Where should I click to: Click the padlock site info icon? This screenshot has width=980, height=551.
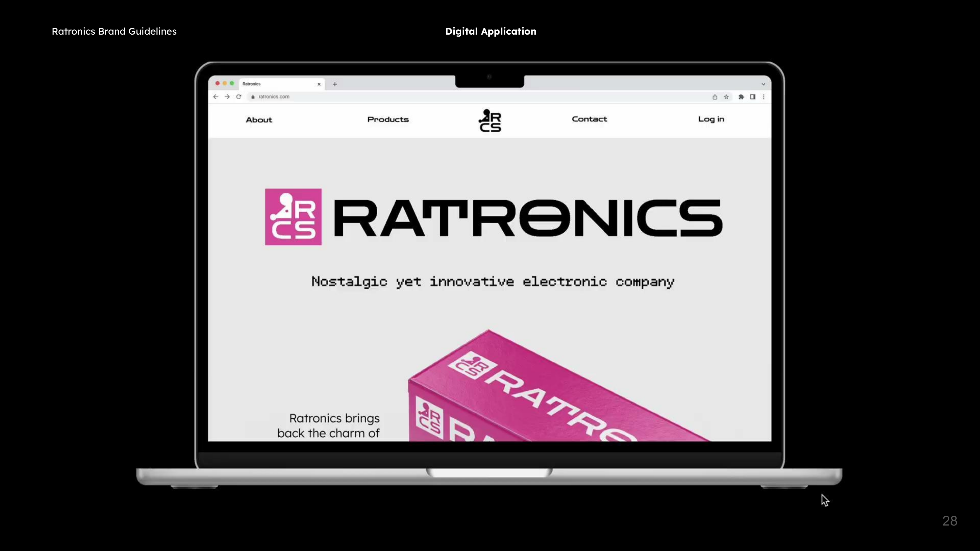[253, 97]
